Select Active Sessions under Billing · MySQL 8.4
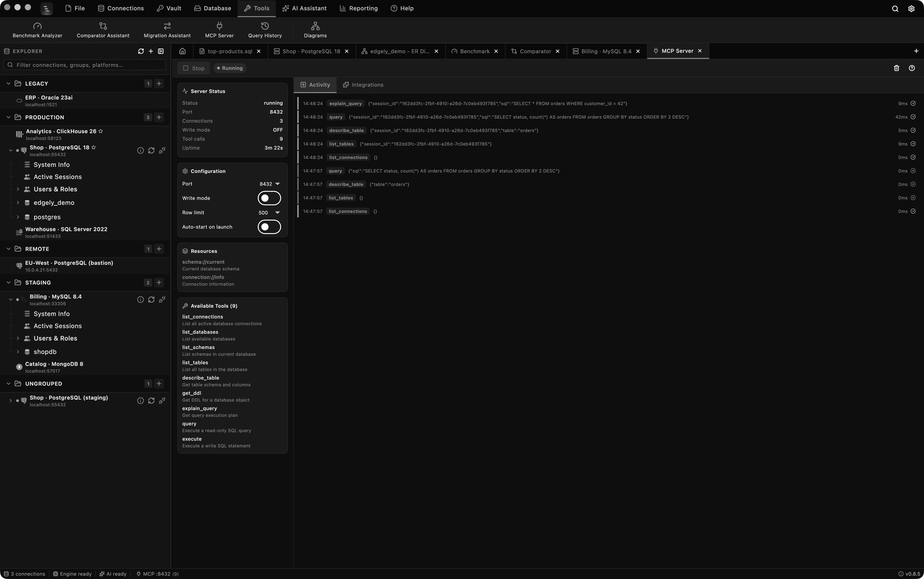The height and width of the screenshot is (579, 924). pyautogui.click(x=58, y=326)
